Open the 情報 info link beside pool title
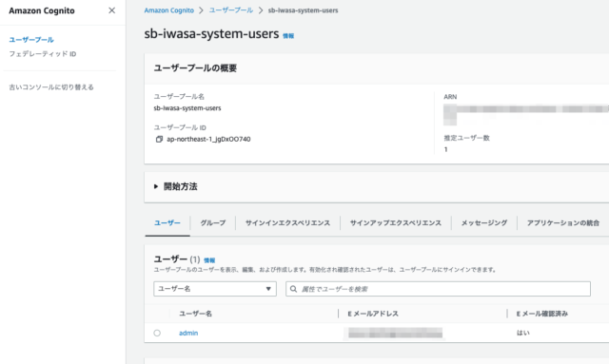 [x=288, y=36]
